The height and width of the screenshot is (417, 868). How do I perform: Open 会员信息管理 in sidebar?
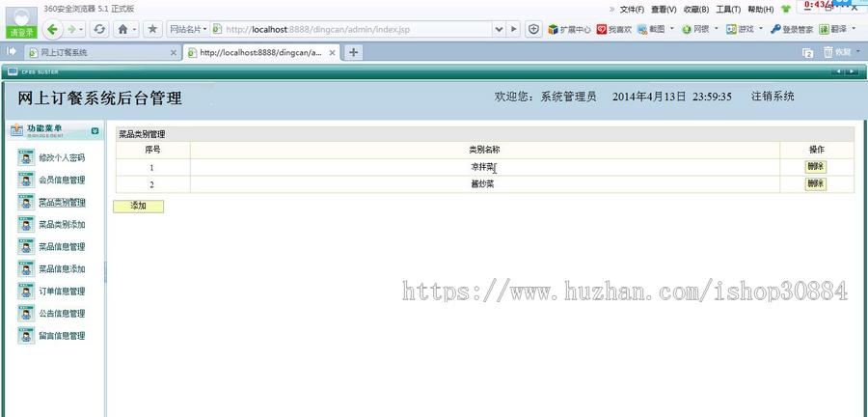point(62,180)
